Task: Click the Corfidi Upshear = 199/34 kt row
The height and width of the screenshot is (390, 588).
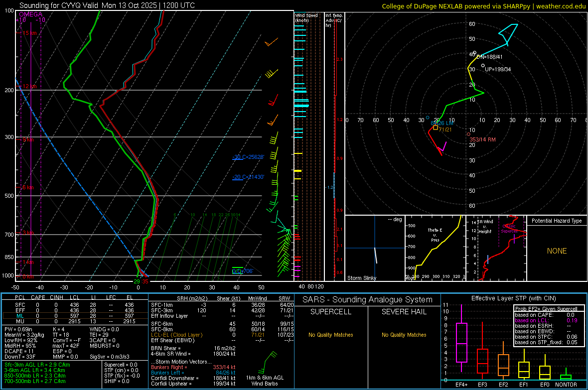Action: tap(193, 384)
